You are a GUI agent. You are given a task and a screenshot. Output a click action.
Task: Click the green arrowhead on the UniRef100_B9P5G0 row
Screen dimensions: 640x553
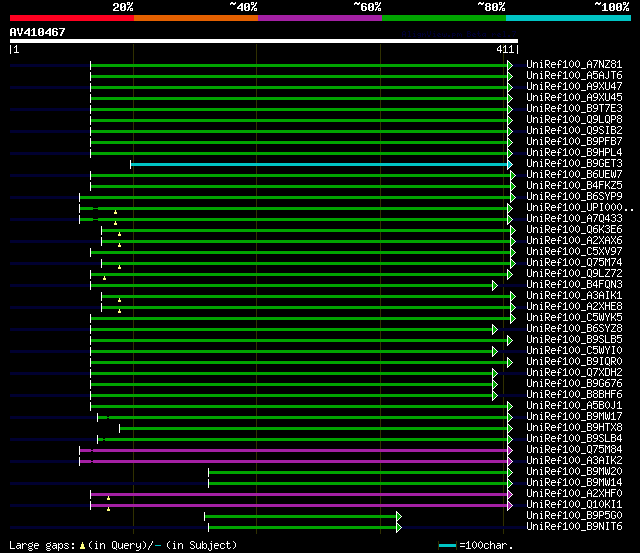tap(399, 517)
